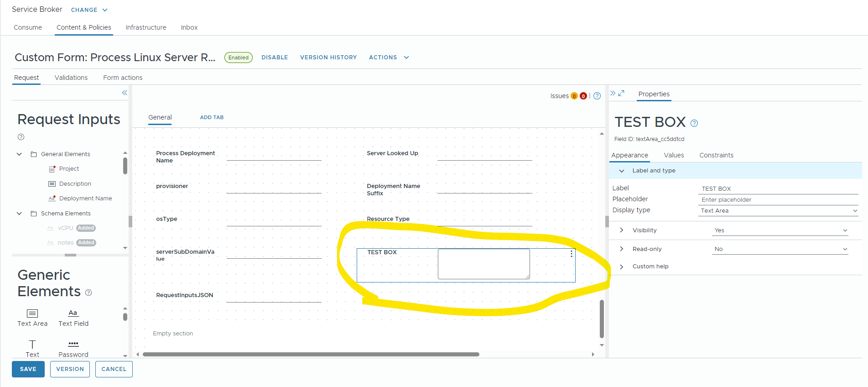Click the VERSION button
Image resolution: width=868 pixels, height=387 pixels.
coord(70,369)
